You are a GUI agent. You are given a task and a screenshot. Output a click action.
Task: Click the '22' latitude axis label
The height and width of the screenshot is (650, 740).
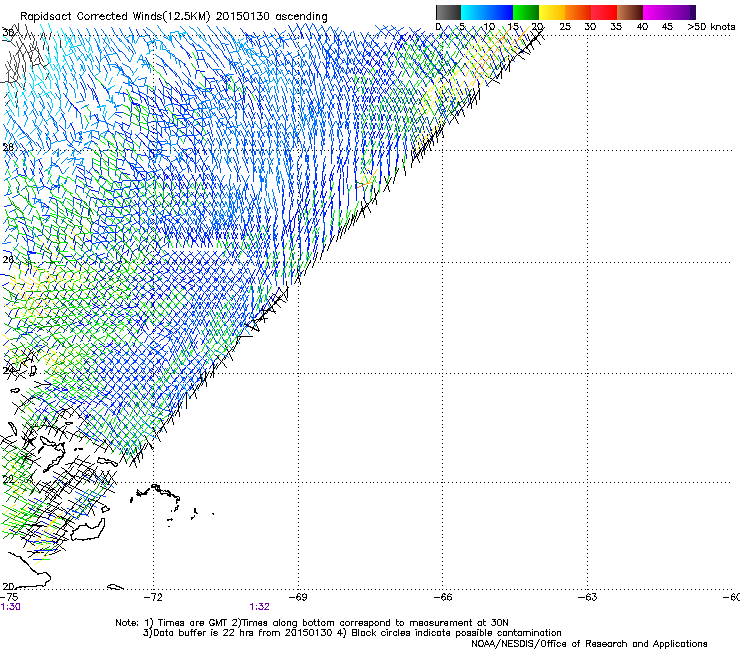[8, 480]
